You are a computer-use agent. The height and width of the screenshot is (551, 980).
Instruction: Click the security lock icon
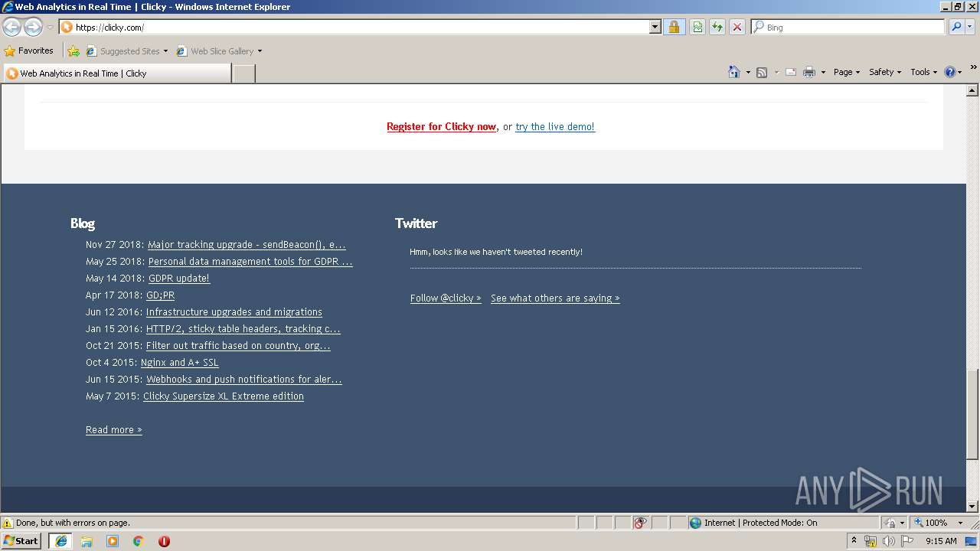pos(674,27)
